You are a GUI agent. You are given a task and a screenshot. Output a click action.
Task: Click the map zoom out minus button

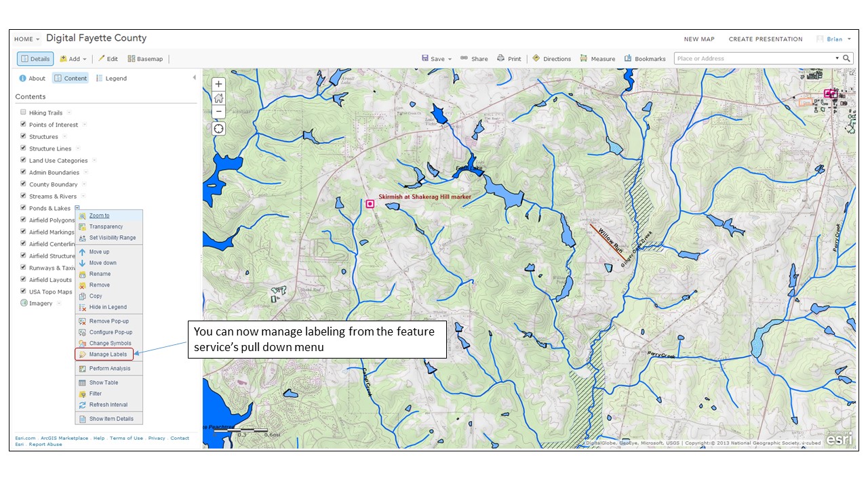coord(218,111)
